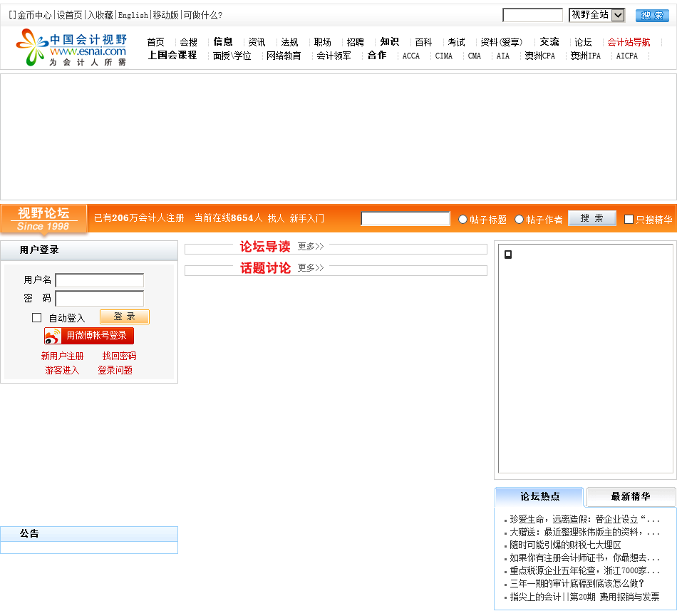Open the 新用户注册 link
This screenshot has width=677, height=616.
(x=62, y=356)
